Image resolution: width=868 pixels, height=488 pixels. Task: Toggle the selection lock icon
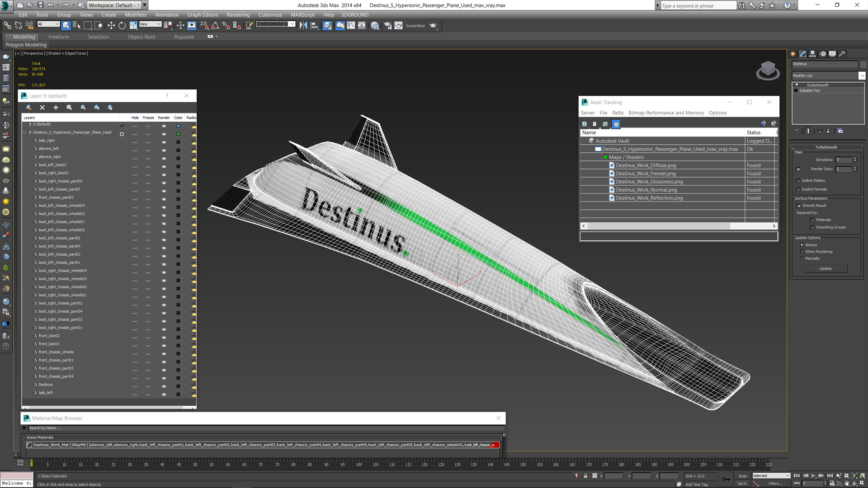585,476
